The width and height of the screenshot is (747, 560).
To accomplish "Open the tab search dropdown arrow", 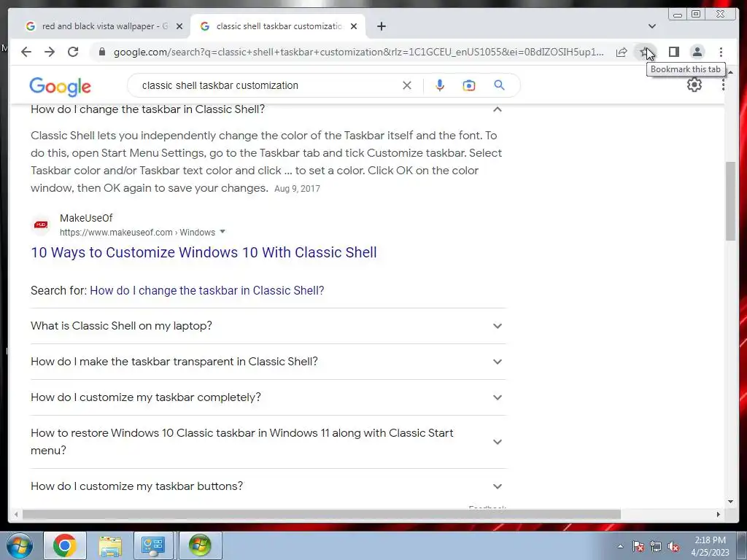I will pos(651,26).
